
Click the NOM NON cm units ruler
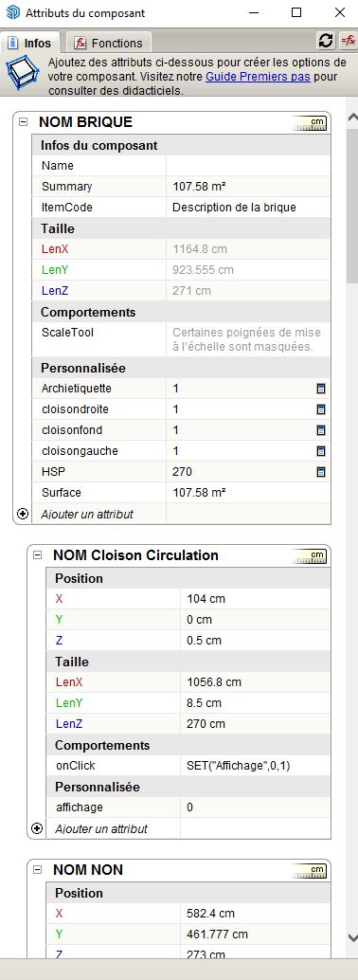(x=310, y=871)
